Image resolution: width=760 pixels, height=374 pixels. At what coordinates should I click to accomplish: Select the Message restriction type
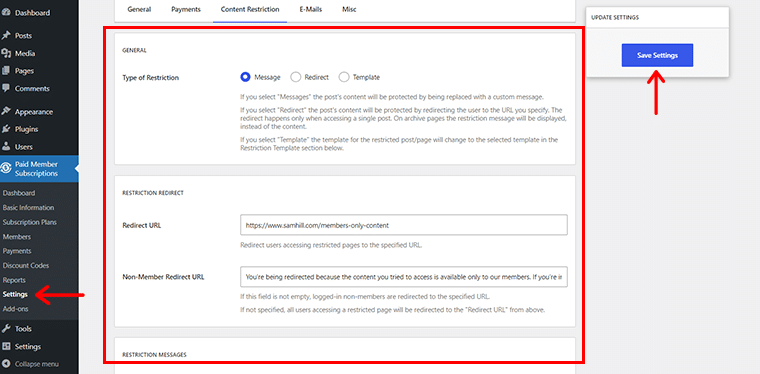point(245,77)
